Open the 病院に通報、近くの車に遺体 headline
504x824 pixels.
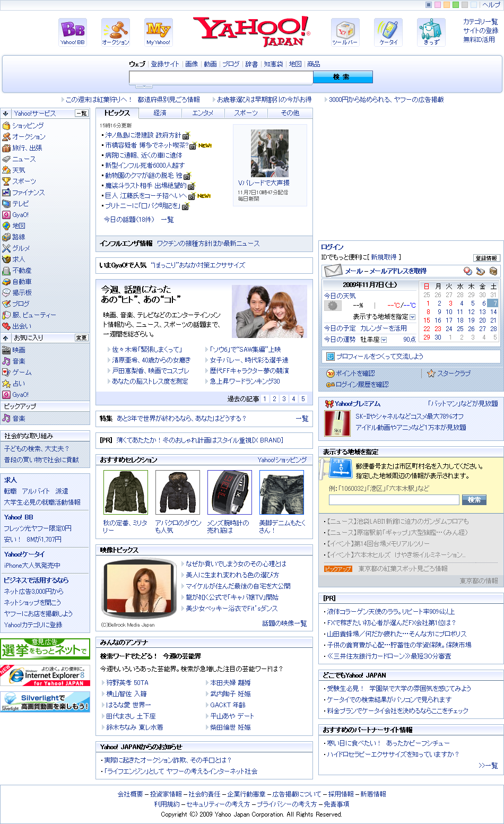point(143,155)
